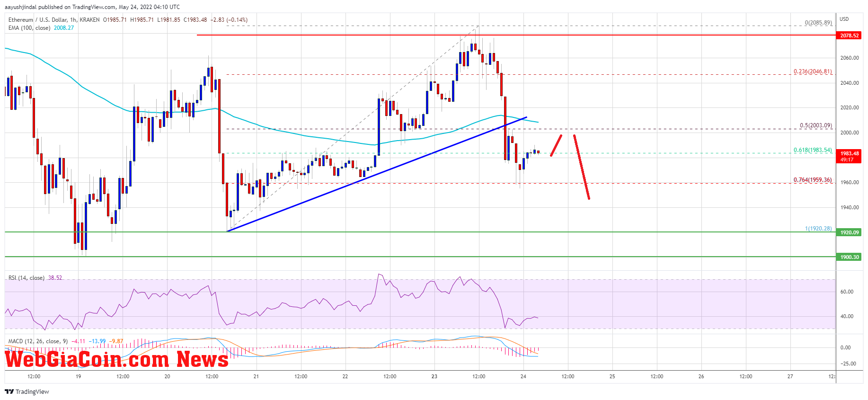The image size is (868, 400).
Task: Click the RSI (14, close) indicator legend
Action: click(x=27, y=278)
